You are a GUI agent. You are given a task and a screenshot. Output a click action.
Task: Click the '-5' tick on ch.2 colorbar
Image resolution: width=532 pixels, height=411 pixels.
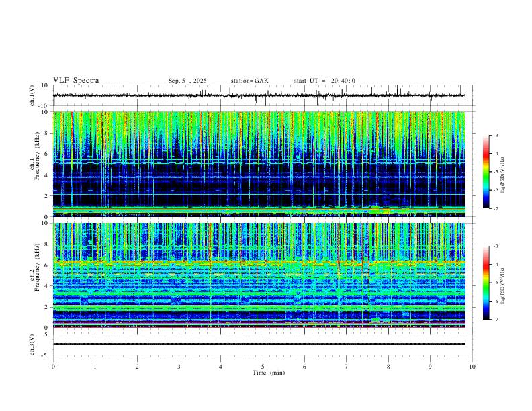[x=495, y=283]
